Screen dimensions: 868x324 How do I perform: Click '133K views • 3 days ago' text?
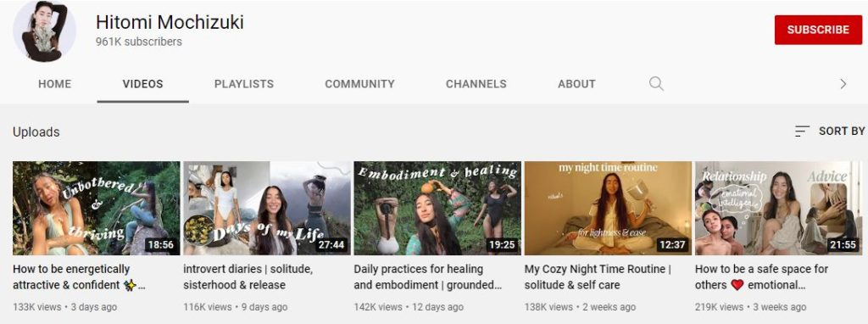click(x=64, y=307)
